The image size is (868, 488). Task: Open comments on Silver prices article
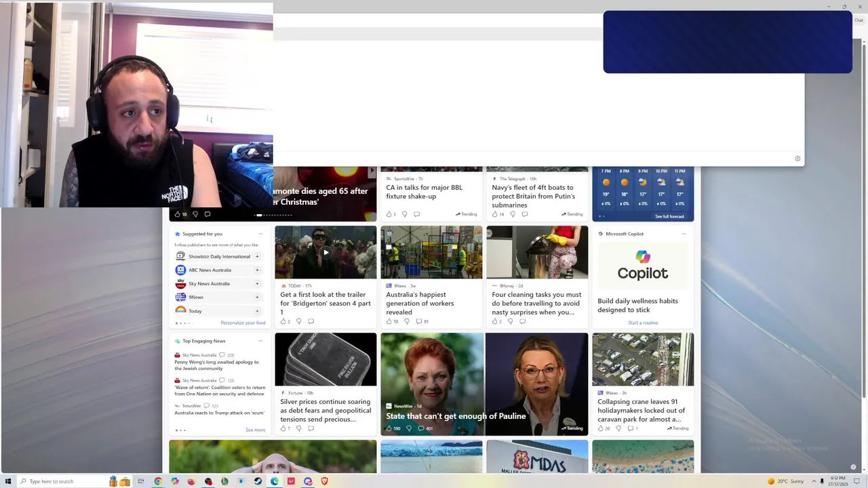click(x=311, y=428)
